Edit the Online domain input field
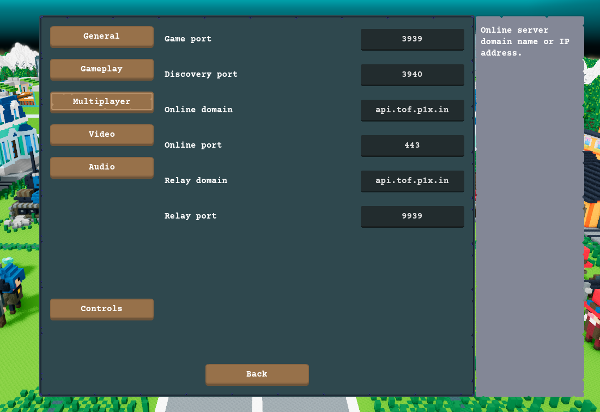The height and width of the screenshot is (412, 600). pyautogui.click(x=412, y=110)
